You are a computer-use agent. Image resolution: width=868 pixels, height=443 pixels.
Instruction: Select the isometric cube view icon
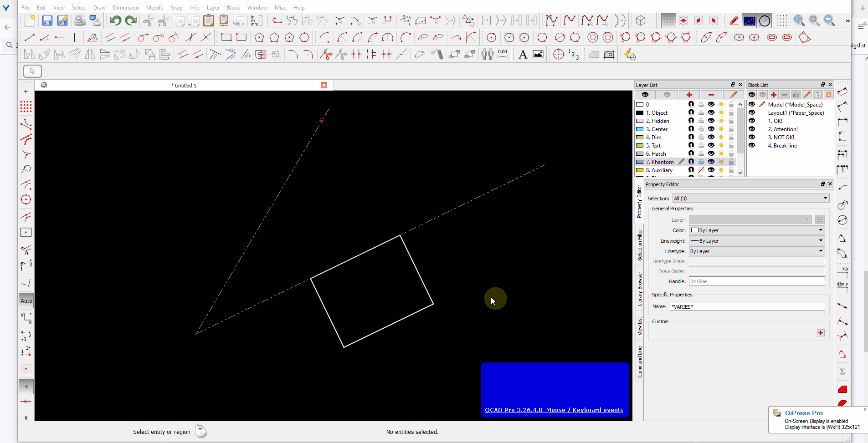click(641, 20)
